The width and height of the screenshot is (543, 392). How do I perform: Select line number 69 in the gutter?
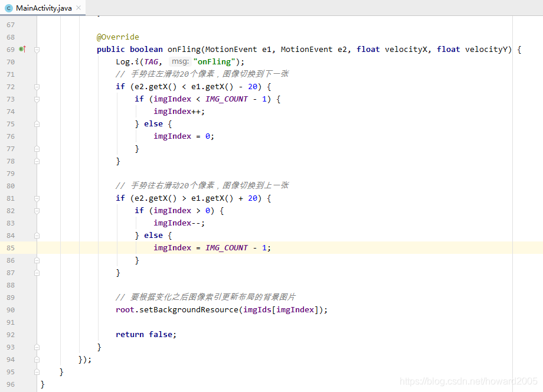11,50
